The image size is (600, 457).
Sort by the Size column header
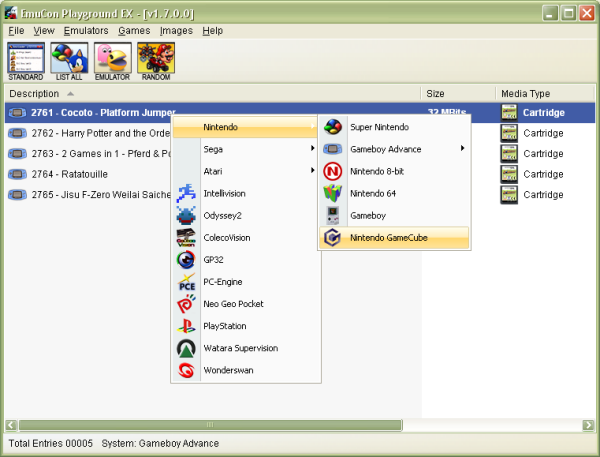point(458,94)
